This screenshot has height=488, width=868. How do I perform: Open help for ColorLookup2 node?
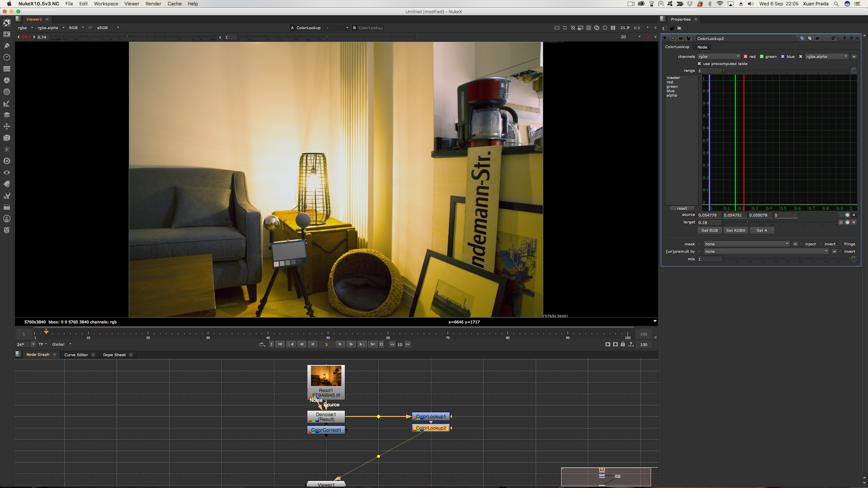(844, 38)
